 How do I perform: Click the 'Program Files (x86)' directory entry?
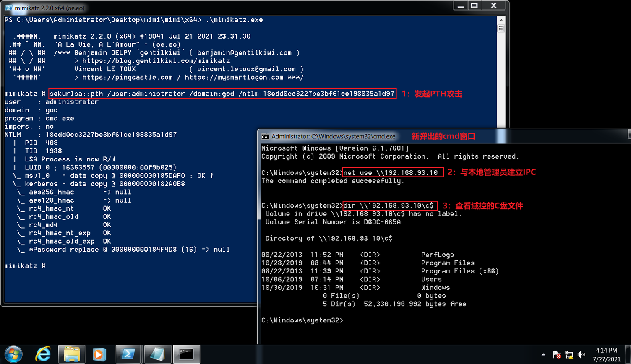tap(460, 271)
